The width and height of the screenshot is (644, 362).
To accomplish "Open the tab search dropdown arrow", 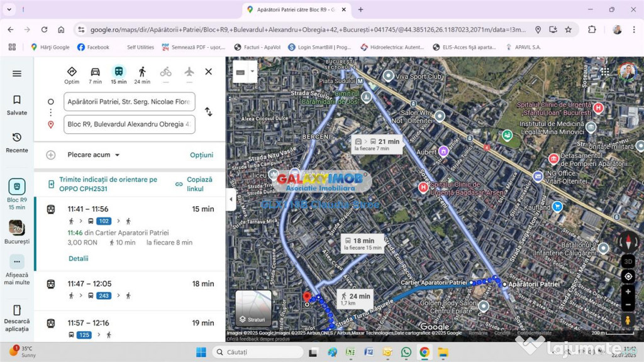I will click(x=9, y=9).
